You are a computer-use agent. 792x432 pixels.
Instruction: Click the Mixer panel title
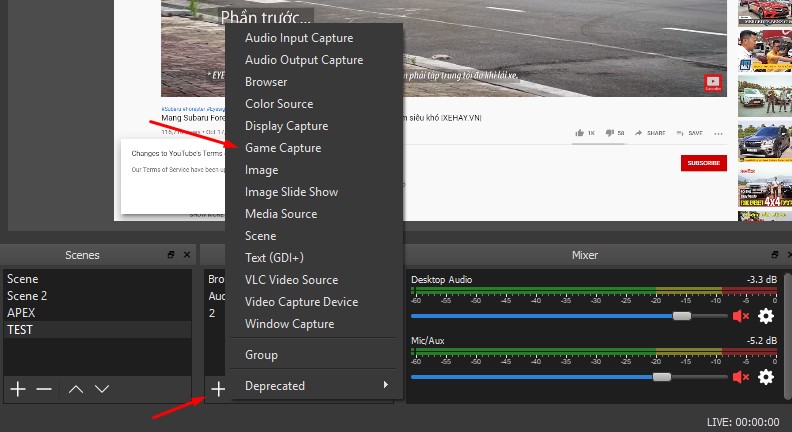tap(585, 255)
